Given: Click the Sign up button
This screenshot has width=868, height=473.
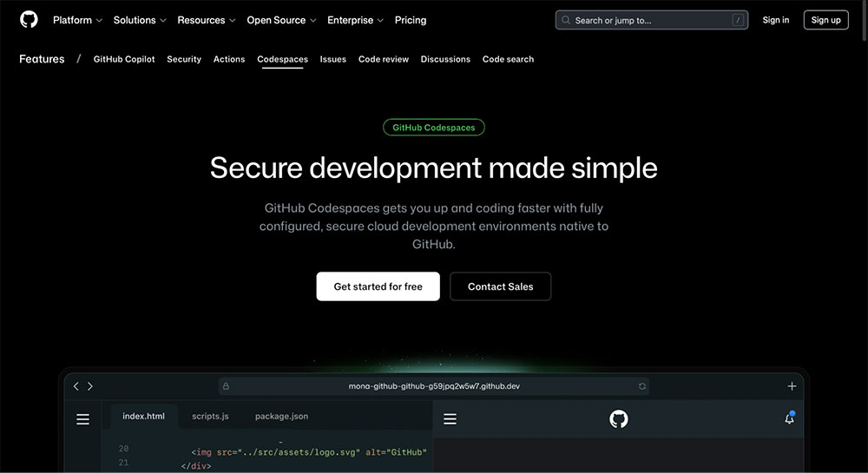Looking at the screenshot, I should (x=825, y=20).
